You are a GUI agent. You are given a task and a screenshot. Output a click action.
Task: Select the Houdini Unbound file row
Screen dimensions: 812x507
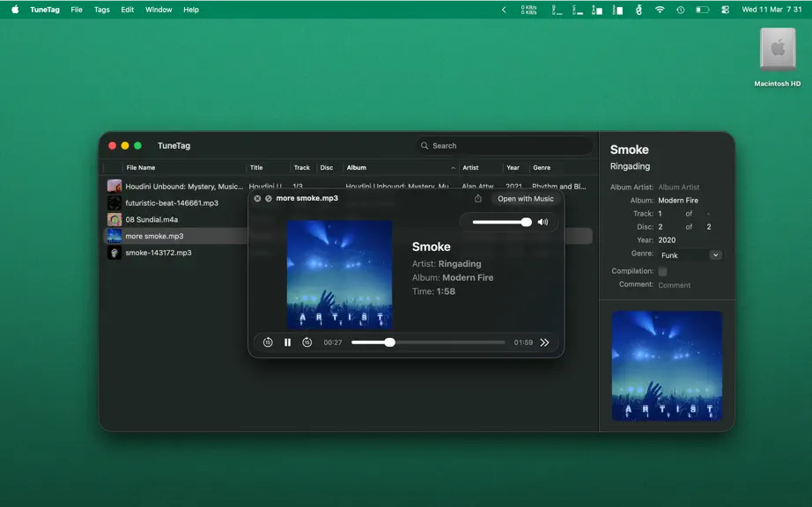tap(348, 187)
